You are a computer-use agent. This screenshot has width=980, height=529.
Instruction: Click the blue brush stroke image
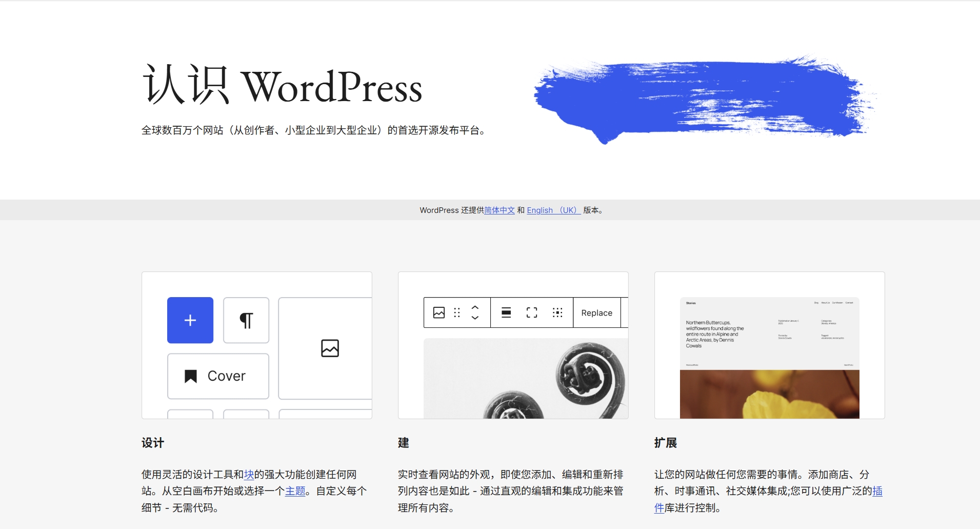click(x=705, y=99)
